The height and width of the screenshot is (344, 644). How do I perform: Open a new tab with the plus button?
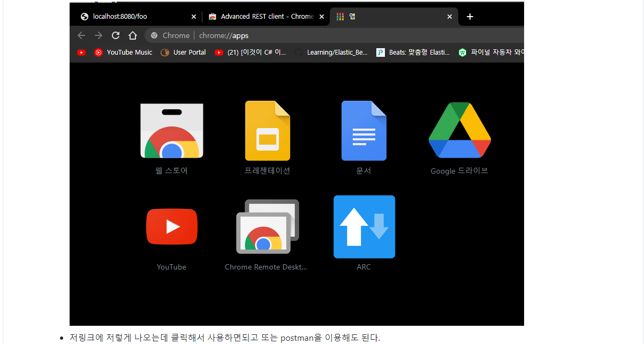470,17
